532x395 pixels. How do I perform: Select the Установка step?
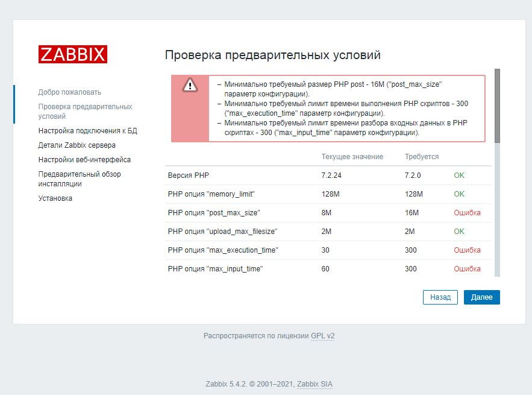(x=55, y=198)
